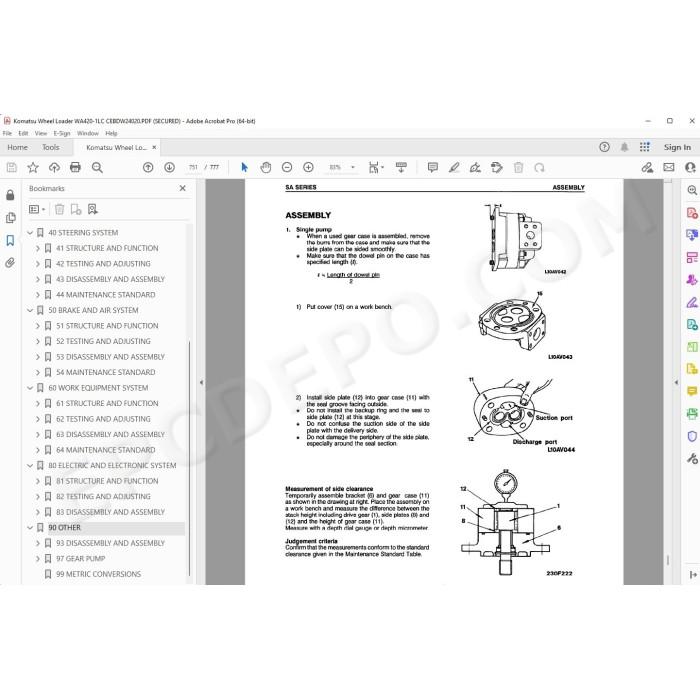Viewport: 700px width, 700px height.
Task: Add new bookmark icon in Bookmarks panel
Action: (x=76, y=209)
